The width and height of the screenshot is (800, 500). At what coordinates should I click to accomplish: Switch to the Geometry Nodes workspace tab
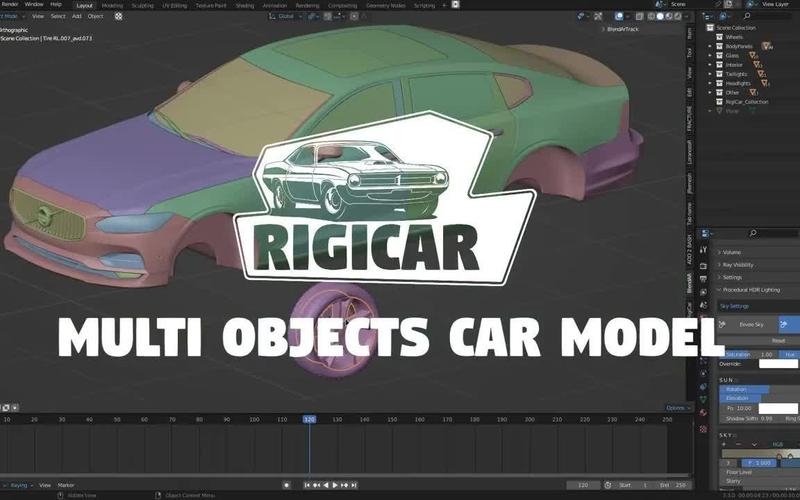point(386,6)
